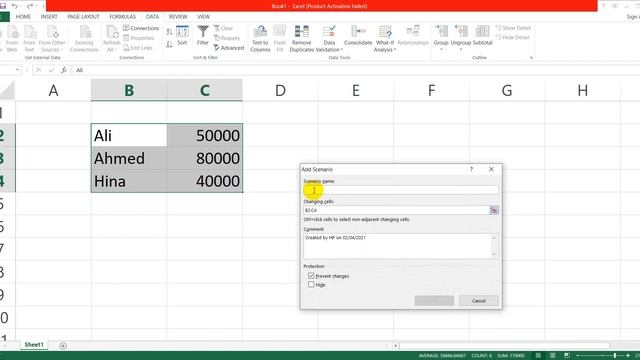Screen dimensions: 640x360
Task: Sort descending Z to A
Action: [x=169, y=44]
